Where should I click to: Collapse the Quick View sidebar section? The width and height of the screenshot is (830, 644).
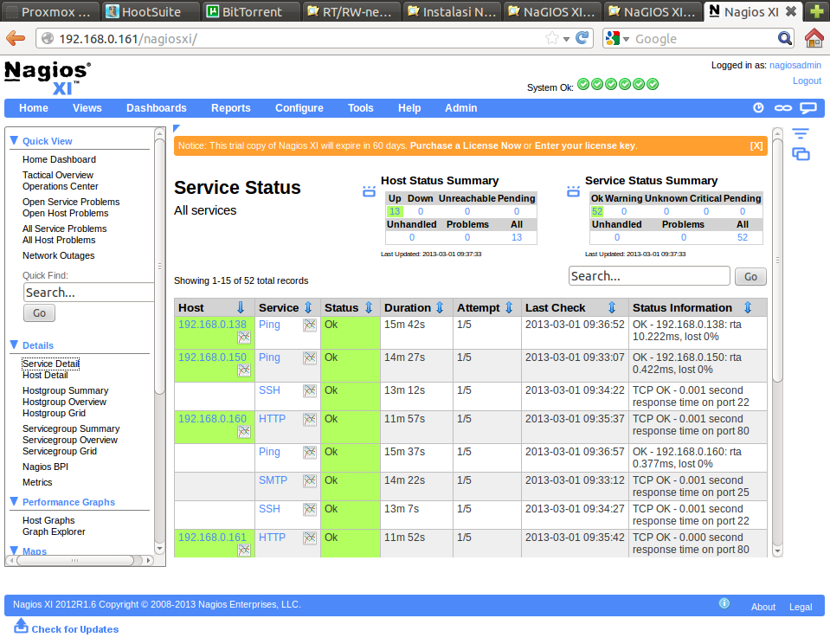point(14,140)
